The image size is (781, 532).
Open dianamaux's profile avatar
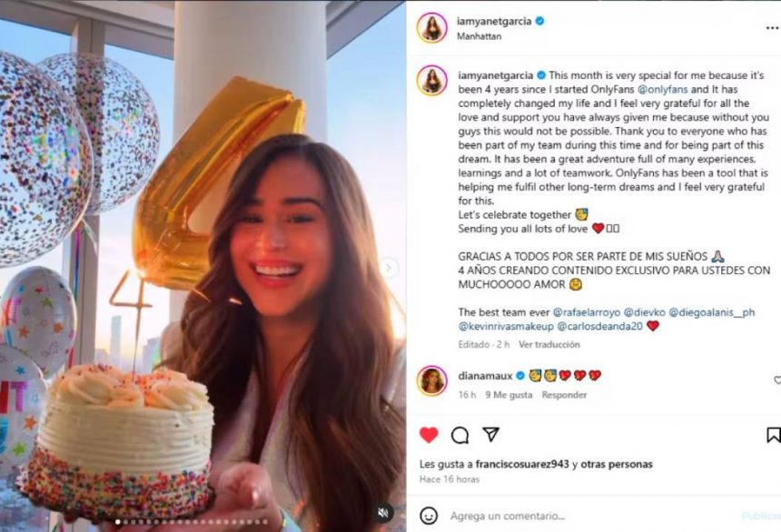coord(432,380)
